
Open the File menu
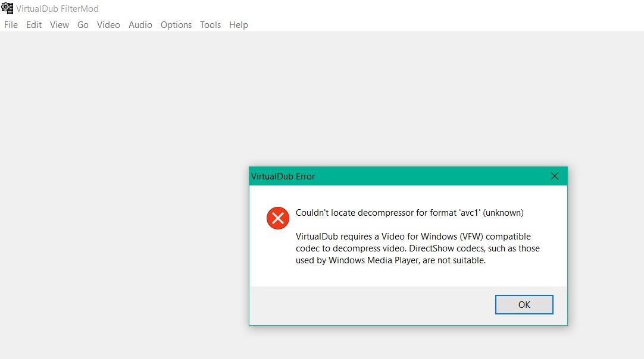click(x=11, y=25)
